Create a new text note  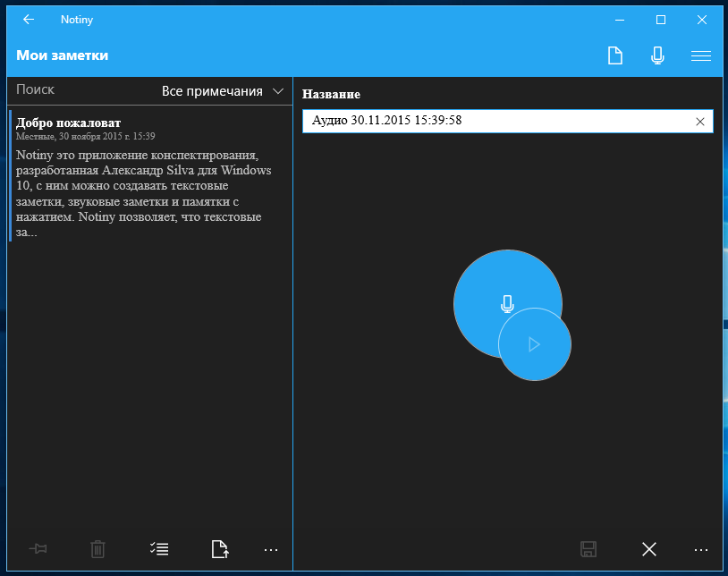(615, 55)
